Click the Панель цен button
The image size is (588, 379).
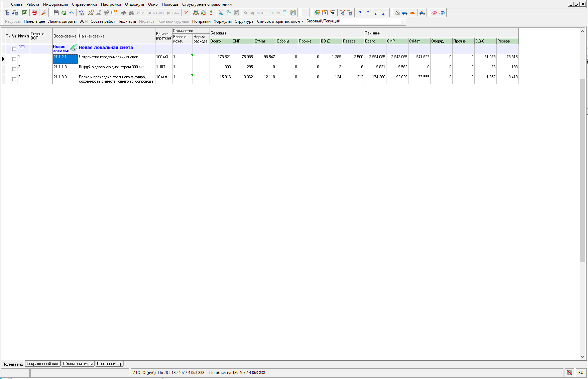(x=34, y=21)
